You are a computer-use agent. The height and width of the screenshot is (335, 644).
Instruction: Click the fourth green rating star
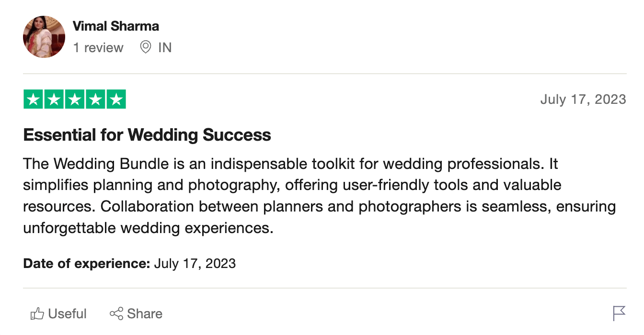tap(95, 100)
